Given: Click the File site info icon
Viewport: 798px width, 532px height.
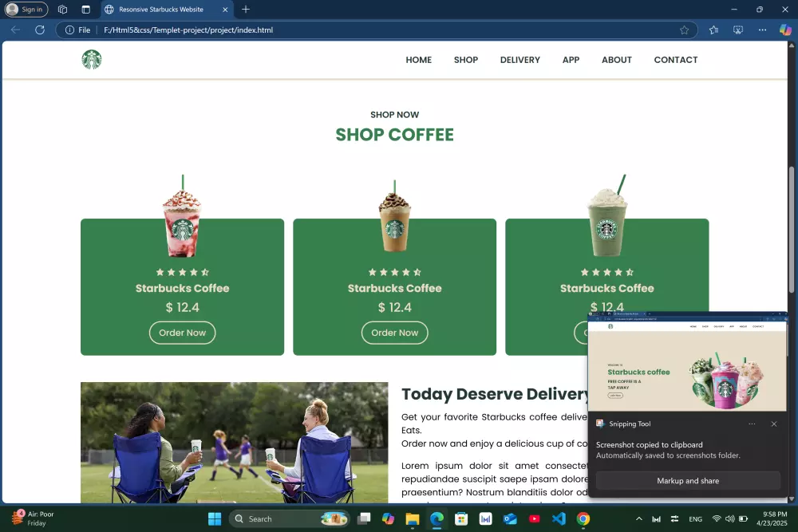Looking at the screenshot, I should [78, 30].
